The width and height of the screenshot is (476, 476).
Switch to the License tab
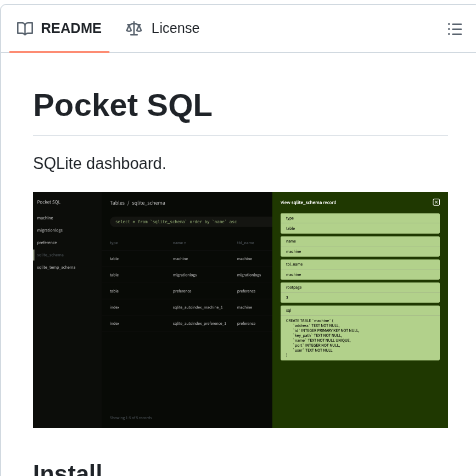point(163,28)
